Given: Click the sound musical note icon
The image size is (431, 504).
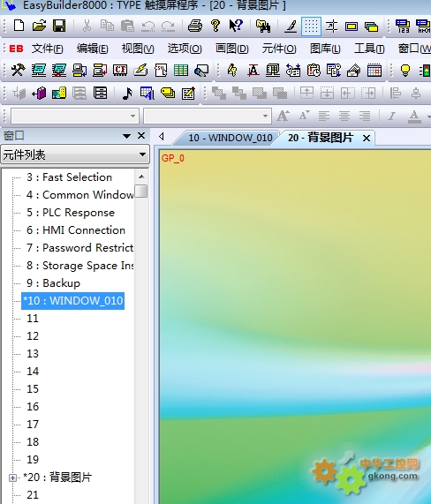Looking at the screenshot, I should tap(128, 94).
